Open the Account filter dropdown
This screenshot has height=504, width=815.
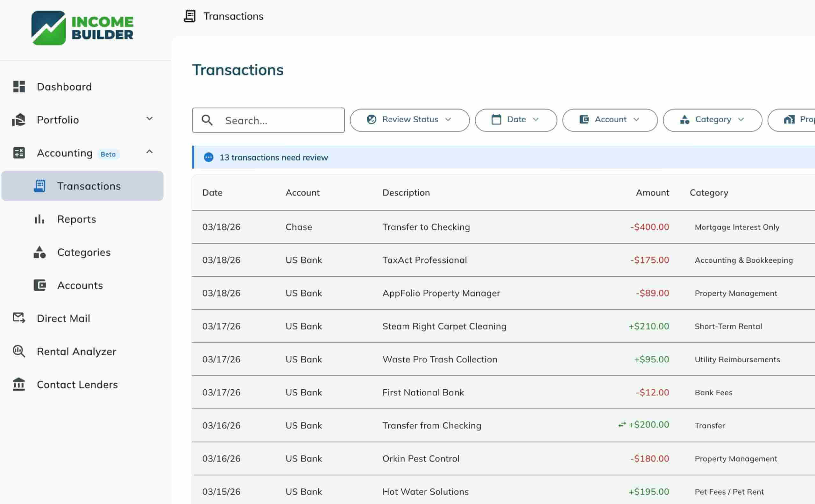point(610,120)
